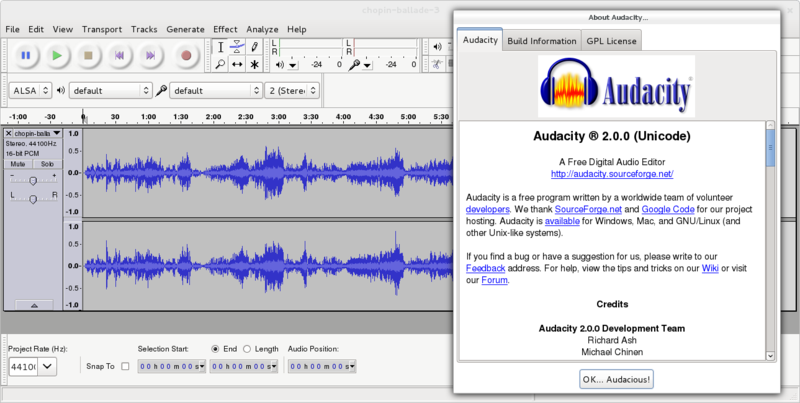Open the Forum link
Image resolution: width=800 pixels, height=403 pixels.
[x=494, y=280]
